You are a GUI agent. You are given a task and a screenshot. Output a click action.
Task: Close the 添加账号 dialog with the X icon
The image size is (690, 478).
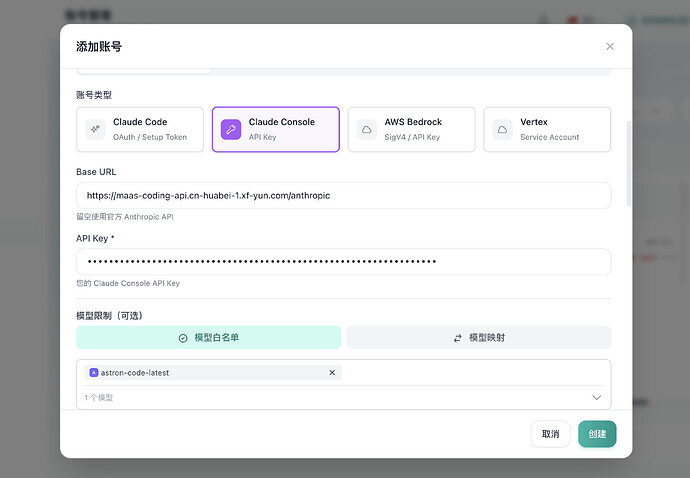tap(609, 47)
